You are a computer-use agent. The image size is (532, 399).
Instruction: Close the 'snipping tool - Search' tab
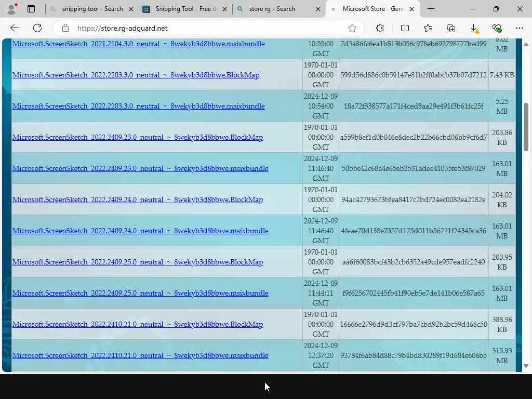[131, 9]
